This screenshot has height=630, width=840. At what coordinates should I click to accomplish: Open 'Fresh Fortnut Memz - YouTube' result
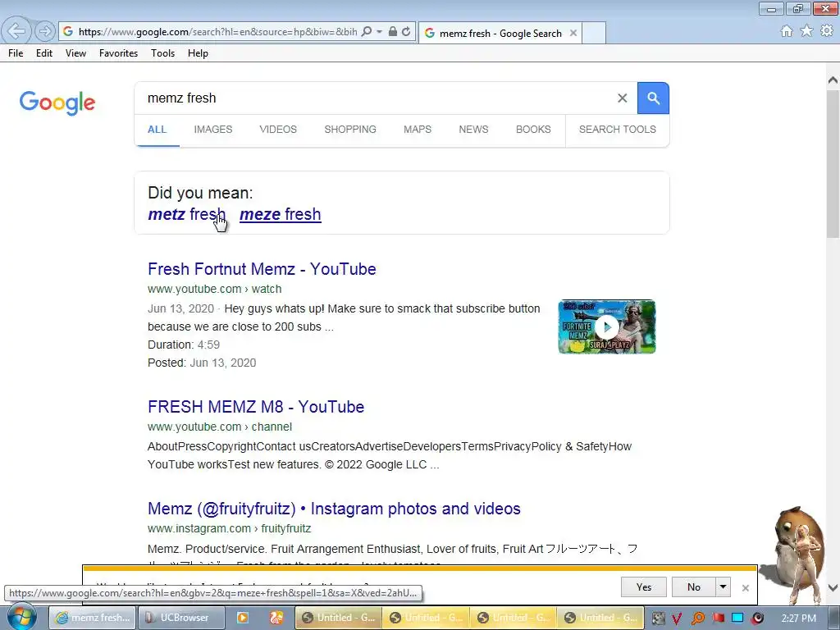coord(262,269)
